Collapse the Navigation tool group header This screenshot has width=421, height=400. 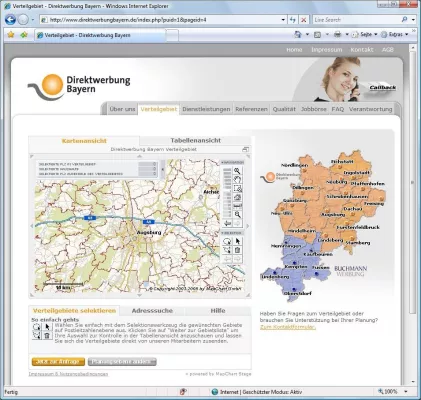click(x=232, y=162)
